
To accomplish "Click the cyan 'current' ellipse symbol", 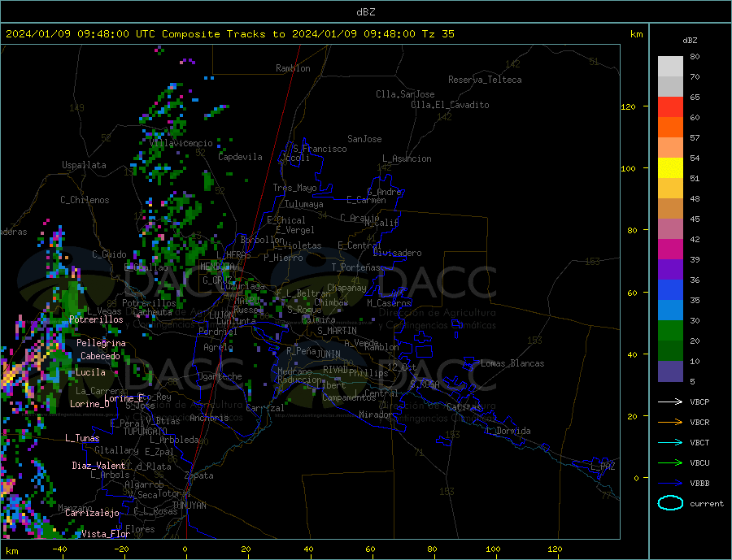I will pyautogui.click(x=670, y=503).
